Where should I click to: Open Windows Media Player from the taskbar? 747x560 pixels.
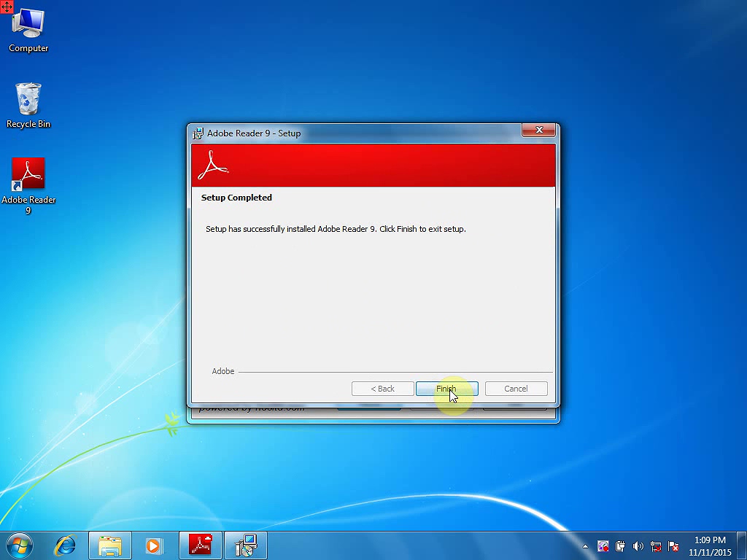(x=154, y=545)
